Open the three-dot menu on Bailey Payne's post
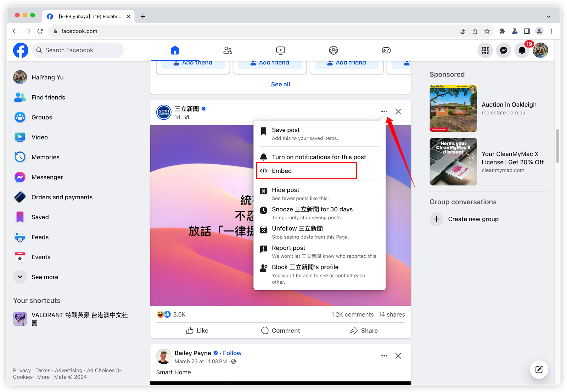The height and width of the screenshot is (392, 567). point(384,356)
